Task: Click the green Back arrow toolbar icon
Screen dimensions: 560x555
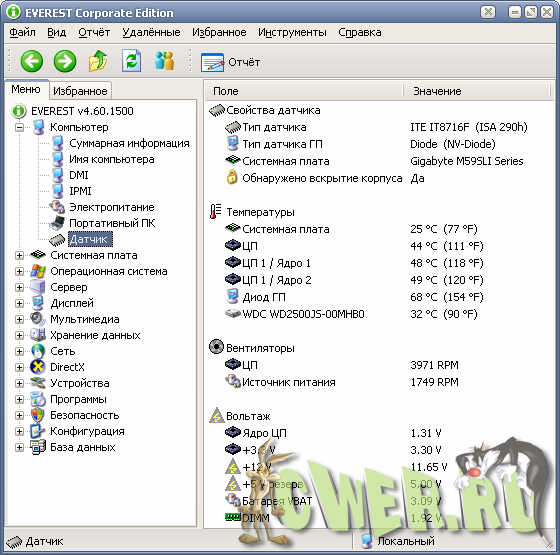Action: (x=32, y=61)
